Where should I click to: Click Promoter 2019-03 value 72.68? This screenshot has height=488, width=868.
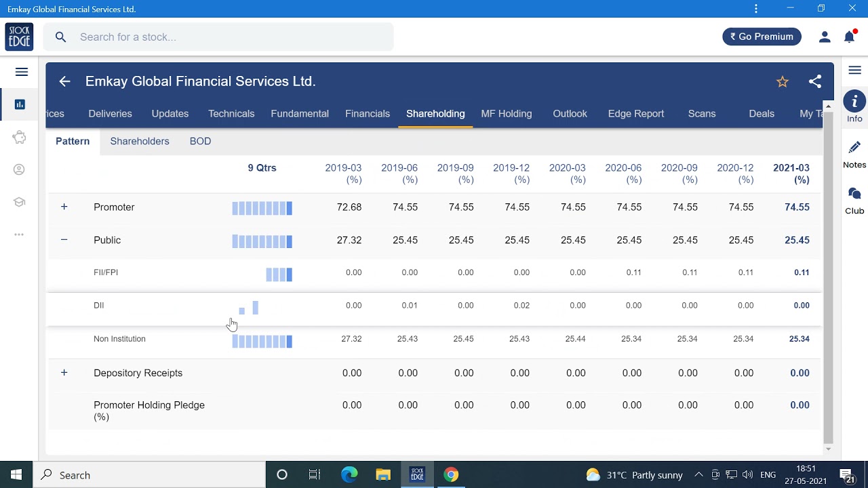pyautogui.click(x=349, y=207)
